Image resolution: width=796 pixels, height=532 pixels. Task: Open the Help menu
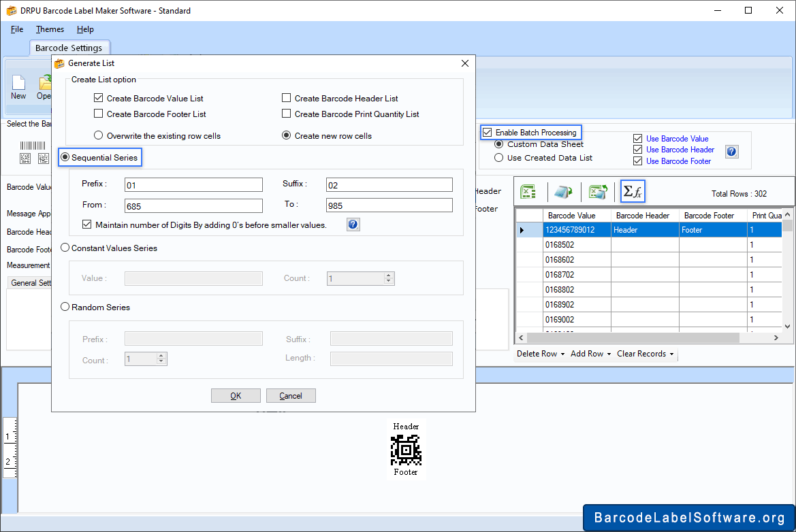[85, 29]
